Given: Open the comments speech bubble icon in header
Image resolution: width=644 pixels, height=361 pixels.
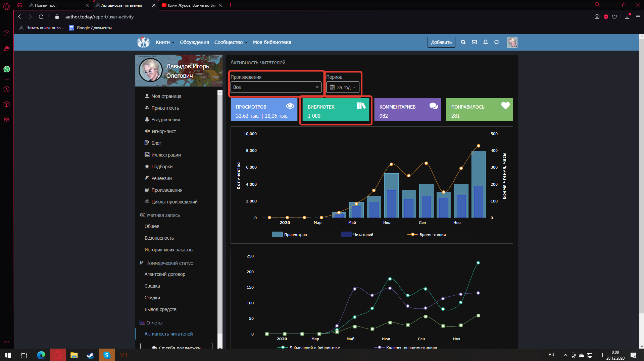Looking at the screenshot, I should tap(497, 42).
